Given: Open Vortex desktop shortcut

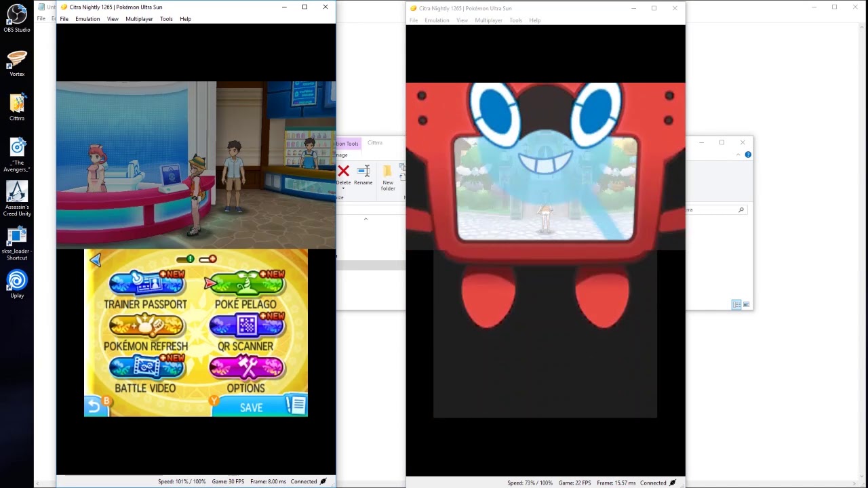Looking at the screenshot, I should (x=17, y=63).
